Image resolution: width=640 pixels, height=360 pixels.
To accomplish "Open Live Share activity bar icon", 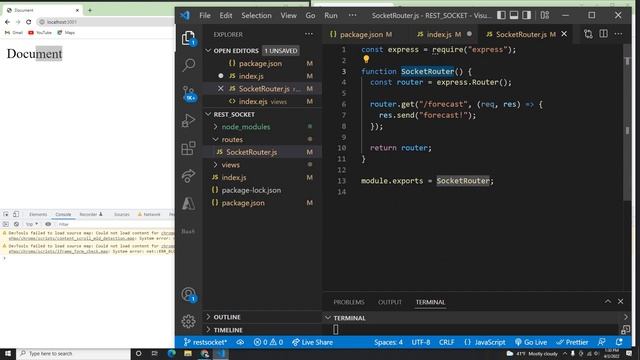I will tap(188, 176).
